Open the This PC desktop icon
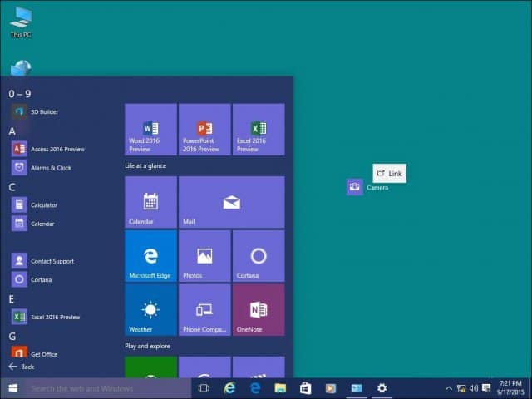Image resolution: width=532 pixels, height=399 pixels. pos(21,22)
